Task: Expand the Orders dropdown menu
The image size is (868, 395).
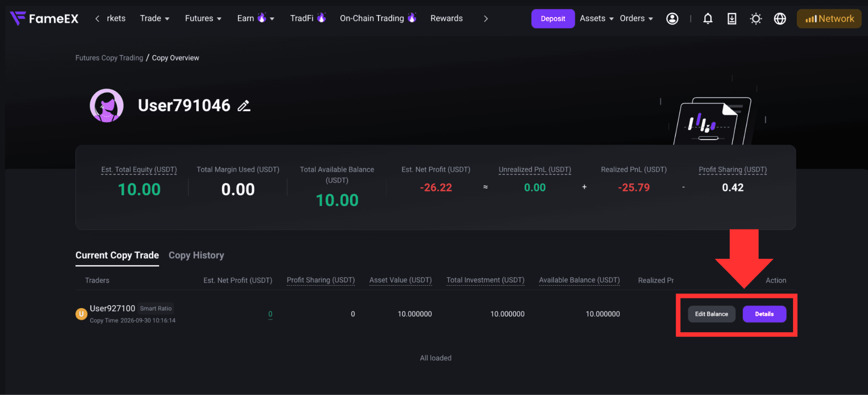Action: (636, 19)
